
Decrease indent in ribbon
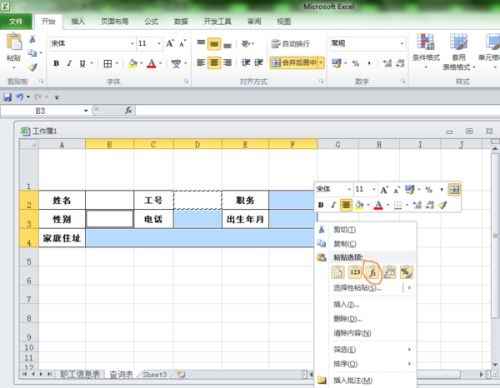(x=246, y=63)
